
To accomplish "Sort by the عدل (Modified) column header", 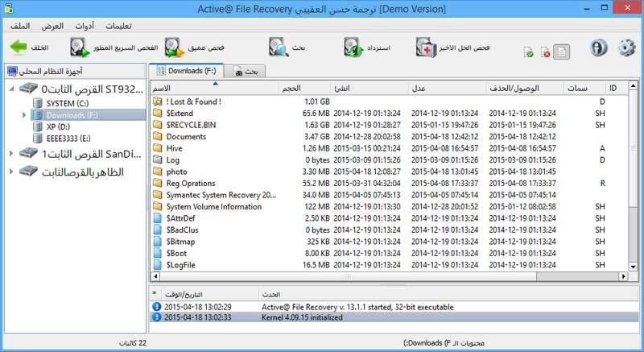I will (x=448, y=88).
